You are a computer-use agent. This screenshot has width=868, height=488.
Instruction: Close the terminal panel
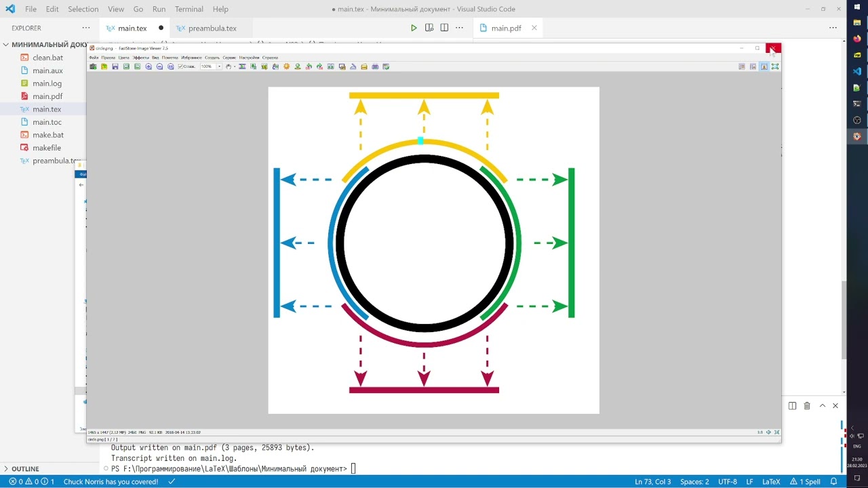[835, 405]
